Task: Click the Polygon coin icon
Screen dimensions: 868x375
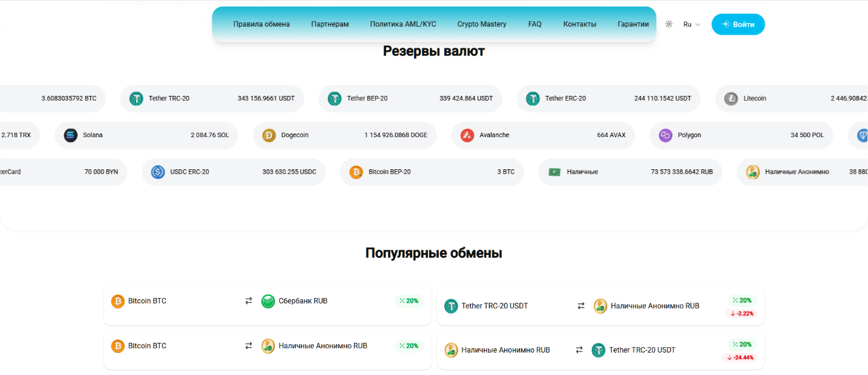Action: (x=666, y=135)
